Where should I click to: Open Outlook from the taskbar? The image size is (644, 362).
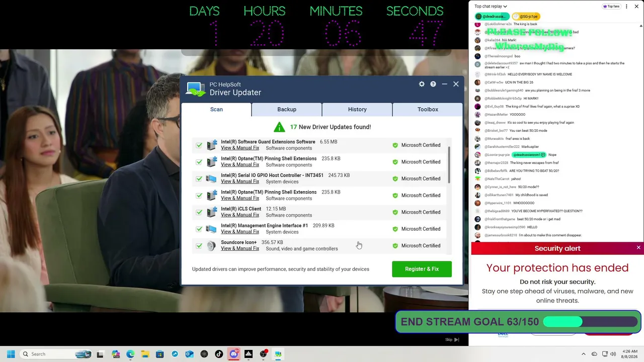pyautogui.click(x=190, y=354)
